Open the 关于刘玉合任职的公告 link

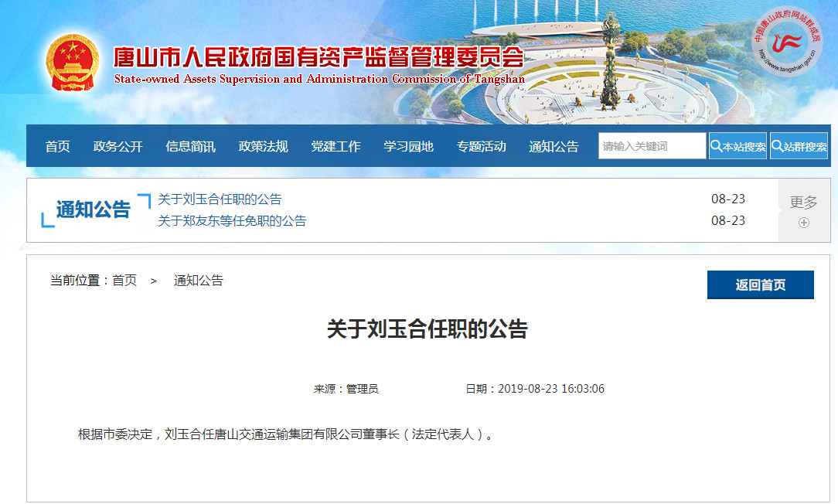click(220, 199)
